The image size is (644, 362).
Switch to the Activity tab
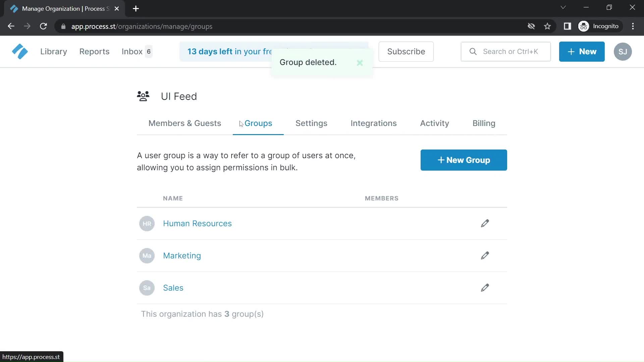click(x=434, y=123)
